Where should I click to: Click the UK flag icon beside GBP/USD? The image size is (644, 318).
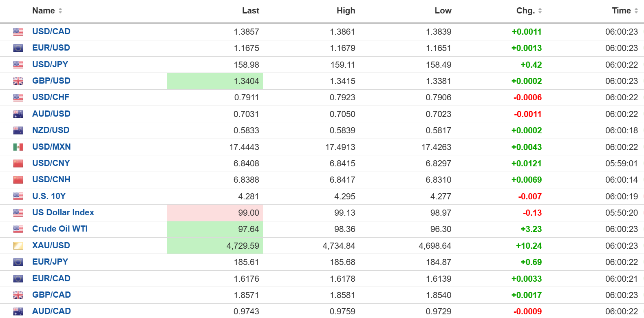[18, 81]
